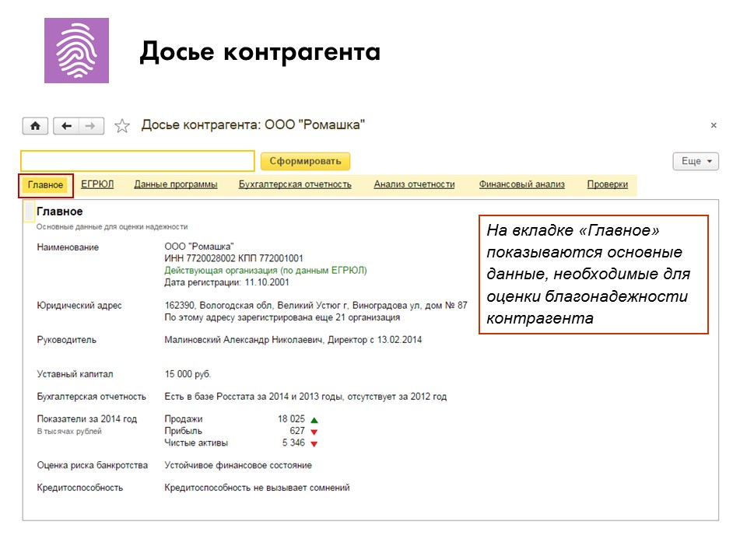
Task: Go back with the left arrow button
Action: (x=66, y=126)
